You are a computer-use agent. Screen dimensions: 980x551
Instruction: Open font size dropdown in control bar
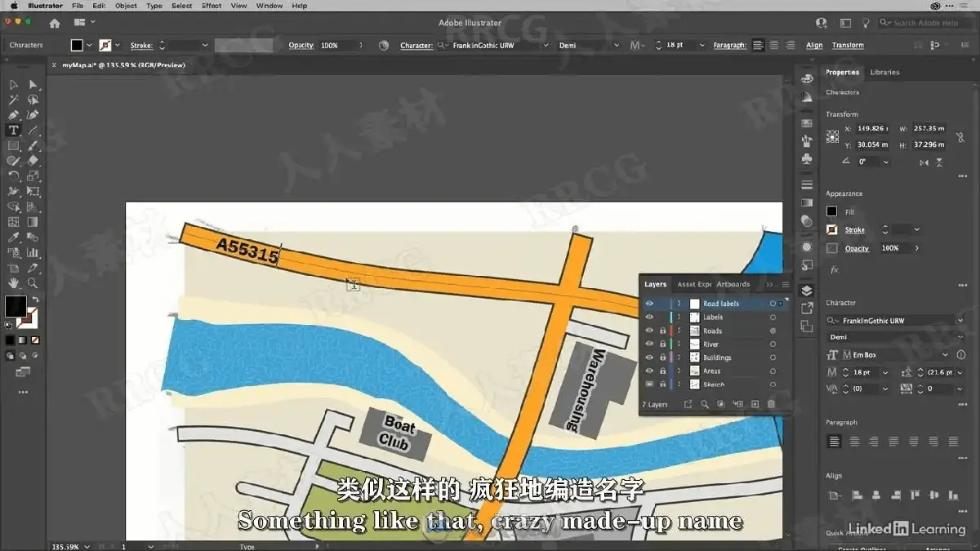point(702,45)
